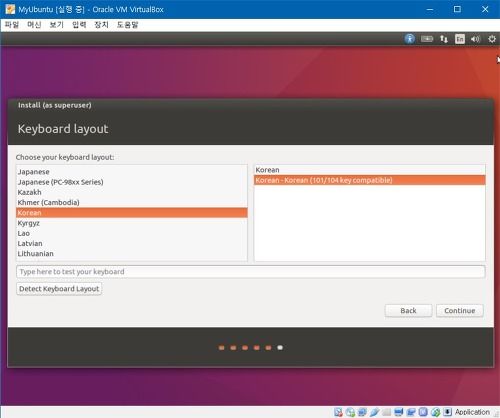
Task: Select Latvian in the layout list
Action: click(132, 243)
